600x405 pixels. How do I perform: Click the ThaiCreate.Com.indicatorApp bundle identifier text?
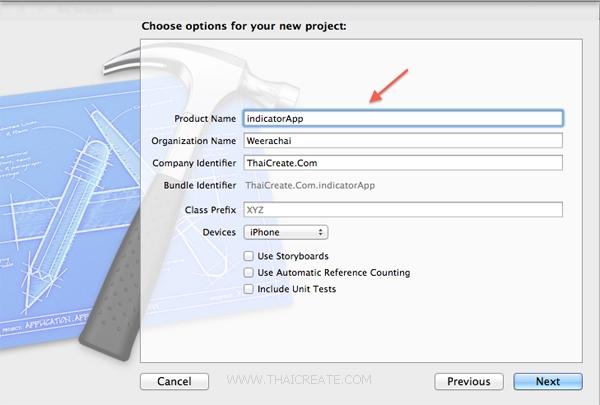(310, 185)
